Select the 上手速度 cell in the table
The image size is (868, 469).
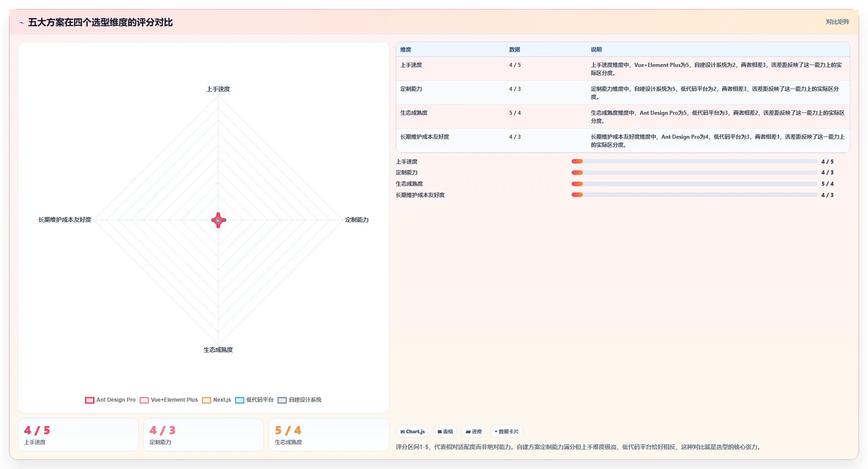click(411, 65)
